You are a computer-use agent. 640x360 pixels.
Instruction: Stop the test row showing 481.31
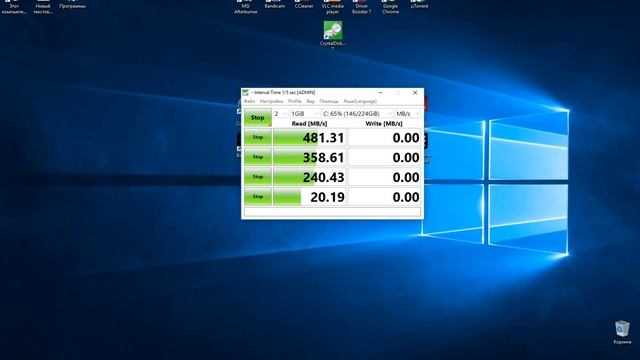[x=258, y=138]
